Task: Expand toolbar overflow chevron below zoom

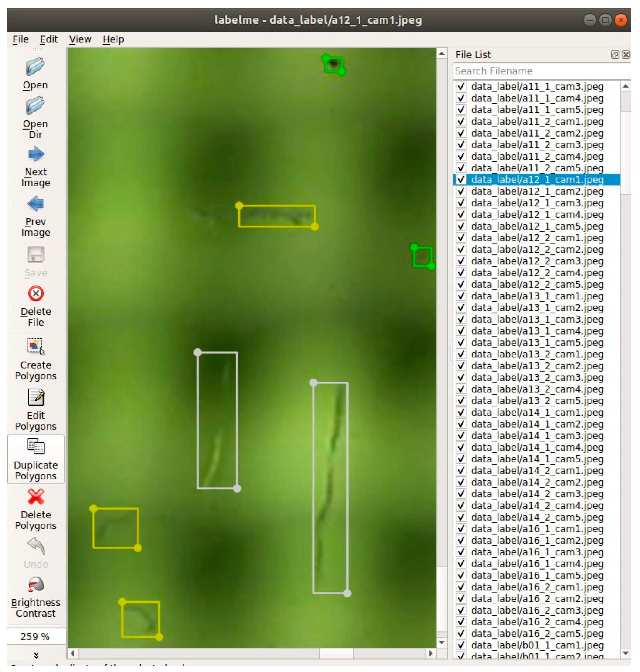Action: pyautogui.click(x=36, y=655)
